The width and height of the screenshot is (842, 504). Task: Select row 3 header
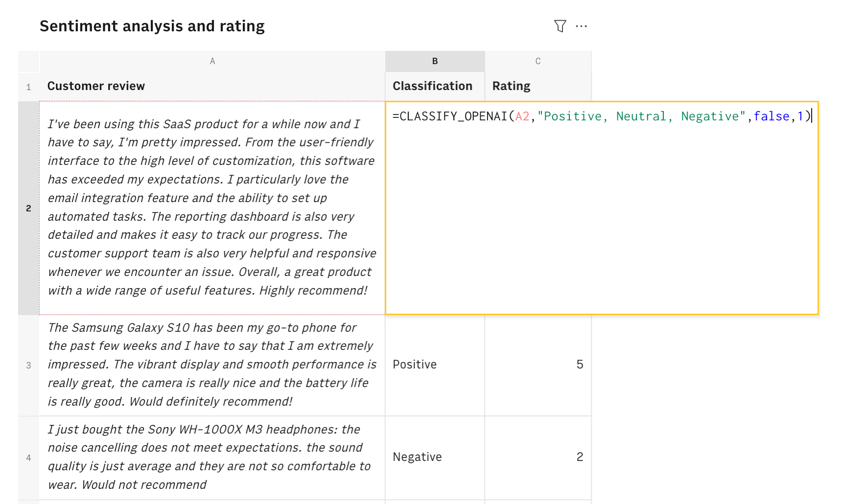[x=28, y=365]
